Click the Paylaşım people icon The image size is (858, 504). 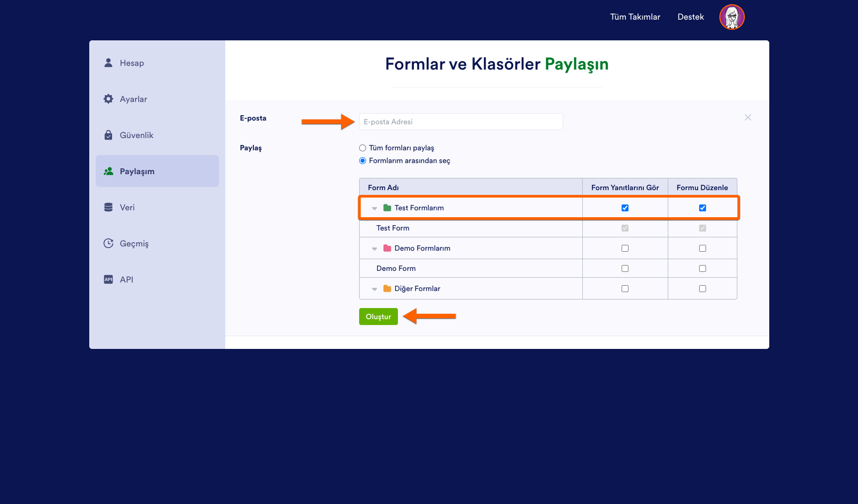pyautogui.click(x=108, y=171)
